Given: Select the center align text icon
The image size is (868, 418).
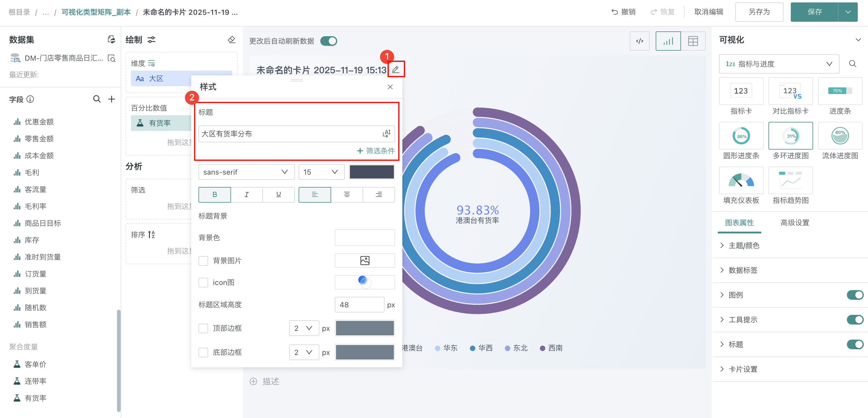Looking at the screenshot, I should [x=347, y=194].
